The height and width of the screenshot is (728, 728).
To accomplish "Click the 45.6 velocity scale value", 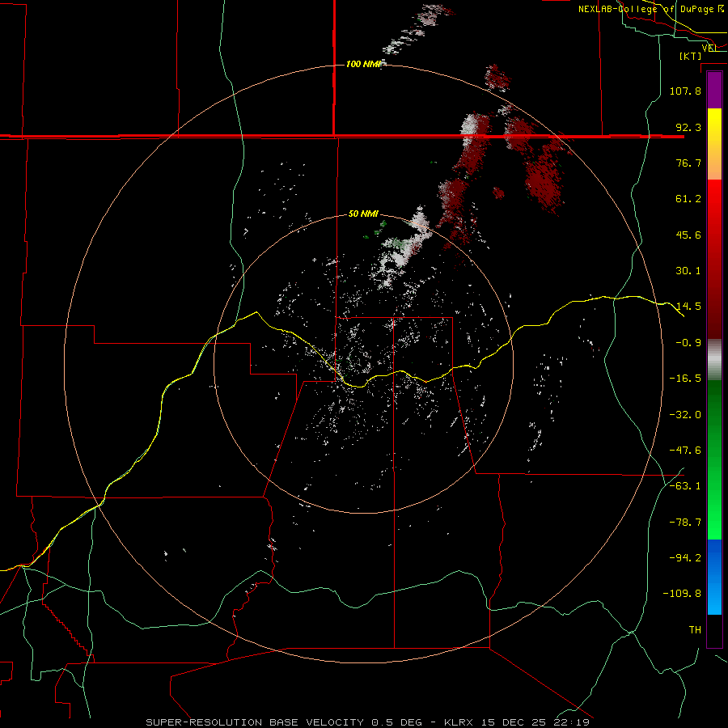I will click(688, 235).
